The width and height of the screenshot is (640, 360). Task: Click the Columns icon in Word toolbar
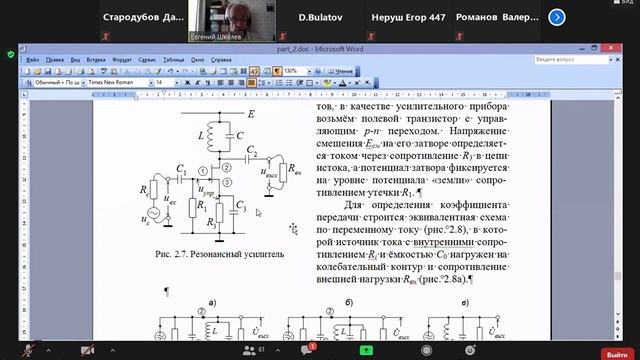coord(243,71)
